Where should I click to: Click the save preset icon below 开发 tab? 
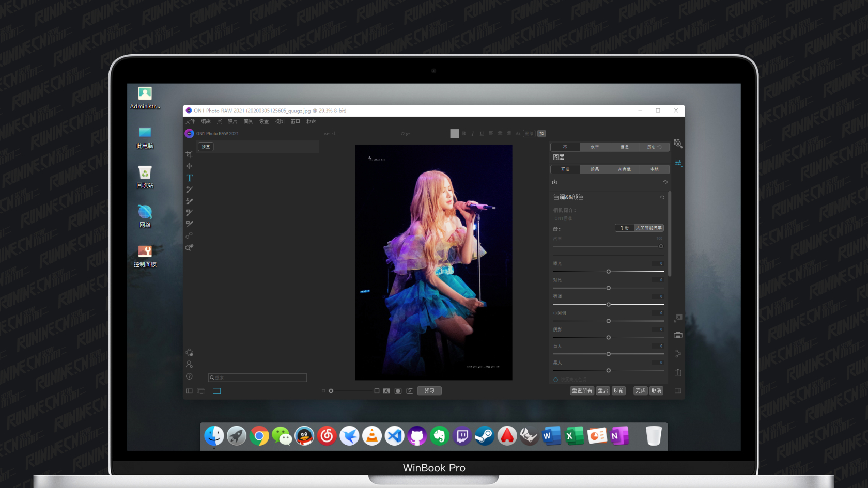pos(555,182)
